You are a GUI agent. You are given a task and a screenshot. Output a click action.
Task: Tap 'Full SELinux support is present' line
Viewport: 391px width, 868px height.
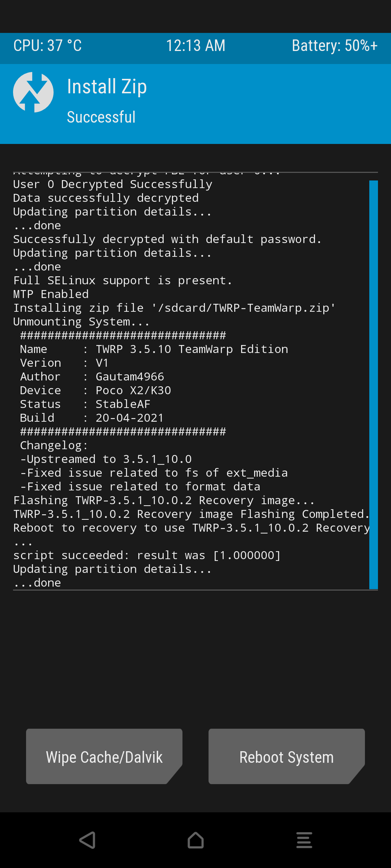pos(123,281)
